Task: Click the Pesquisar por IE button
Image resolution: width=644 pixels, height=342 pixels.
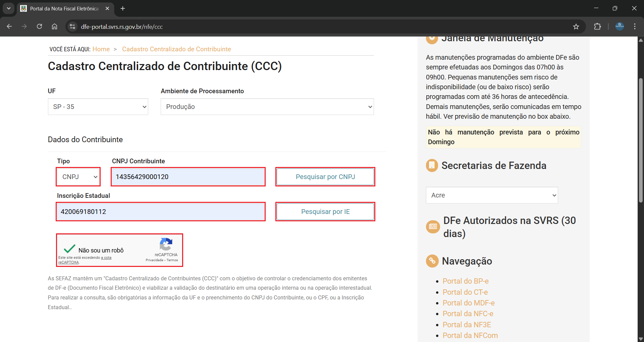Action: [325, 212]
